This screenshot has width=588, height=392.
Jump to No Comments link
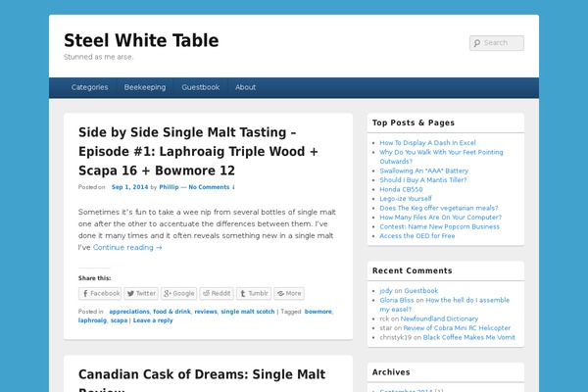212,187
